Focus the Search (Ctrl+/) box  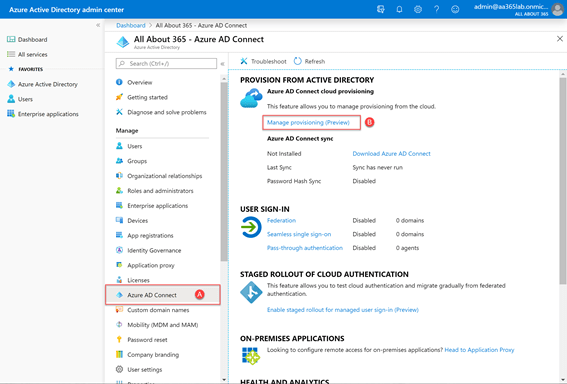coord(166,64)
